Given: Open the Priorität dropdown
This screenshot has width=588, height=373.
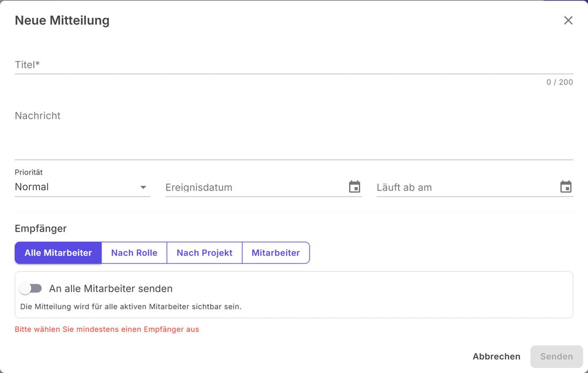Looking at the screenshot, I should tap(82, 187).
